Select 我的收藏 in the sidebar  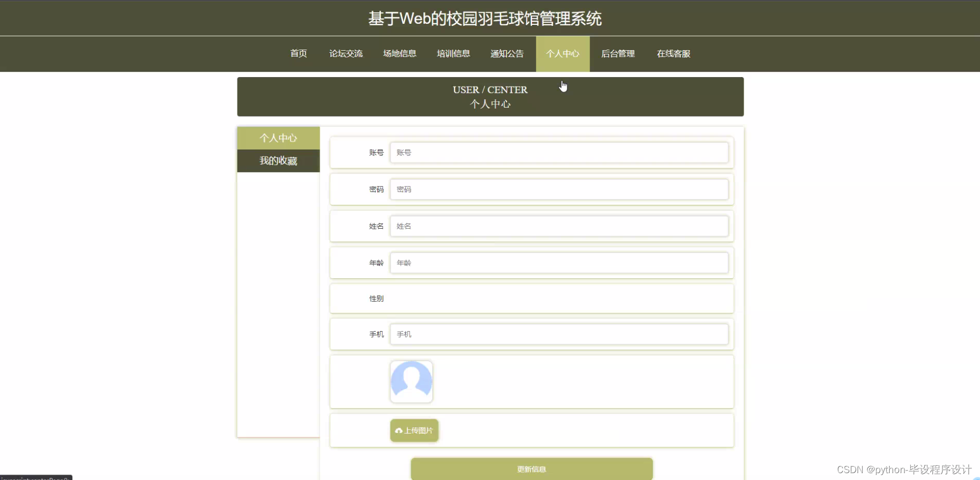coord(278,161)
